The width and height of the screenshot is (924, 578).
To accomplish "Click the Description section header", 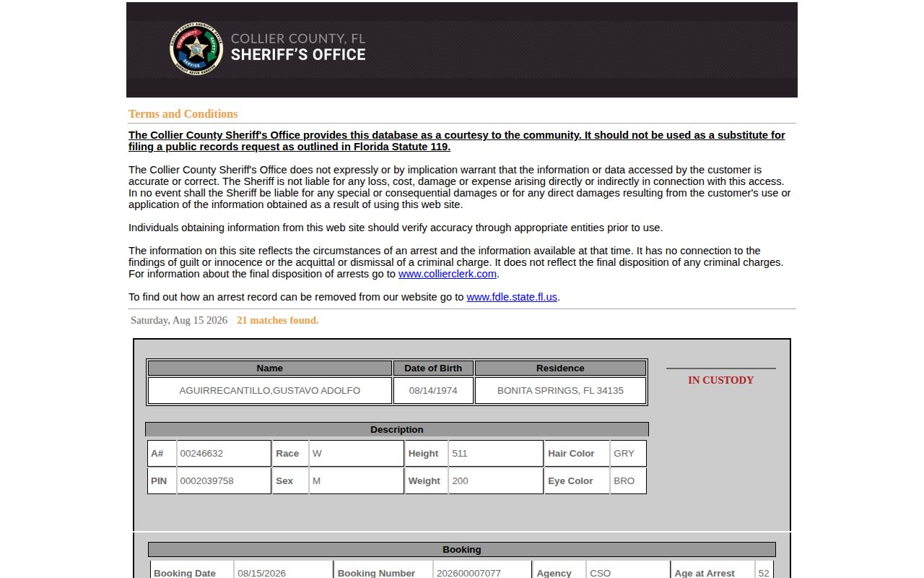I will [397, 429].
